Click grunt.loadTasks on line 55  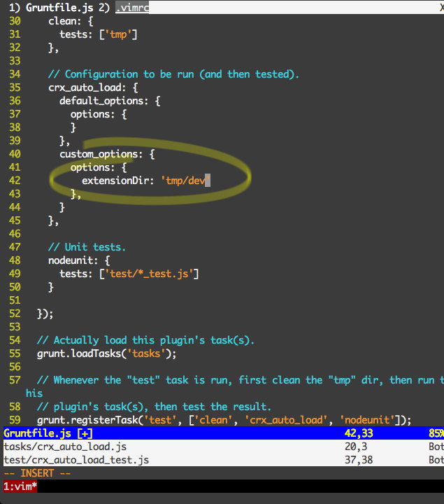pos(79,353)
